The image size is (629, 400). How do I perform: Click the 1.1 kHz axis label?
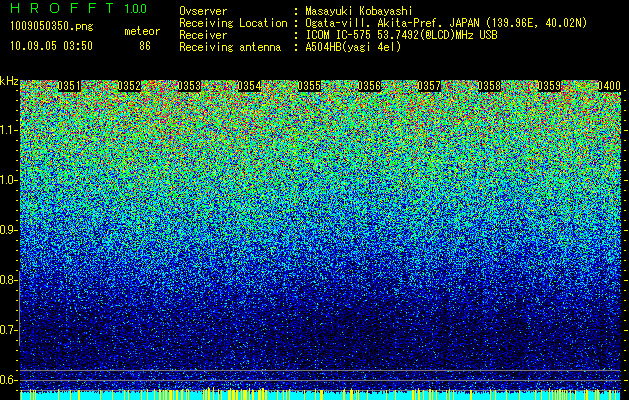[8, 130]
